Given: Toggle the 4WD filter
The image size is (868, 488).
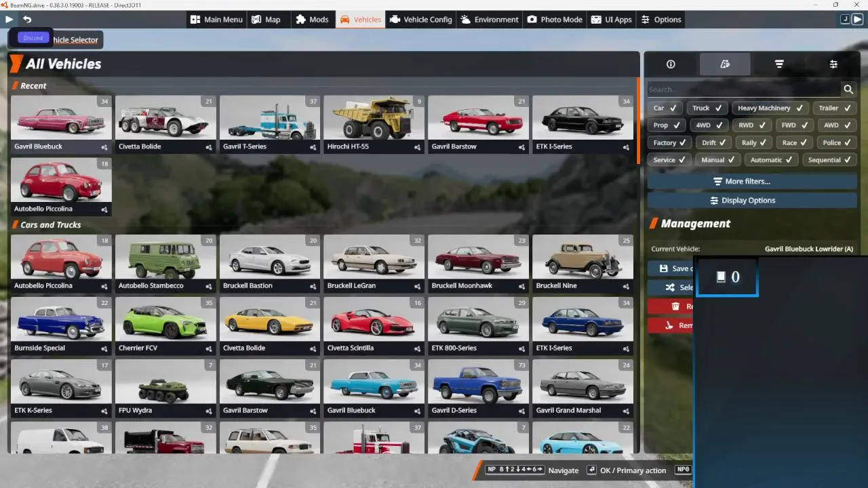Looking at the screenshot, I should (x=709, y=125).
